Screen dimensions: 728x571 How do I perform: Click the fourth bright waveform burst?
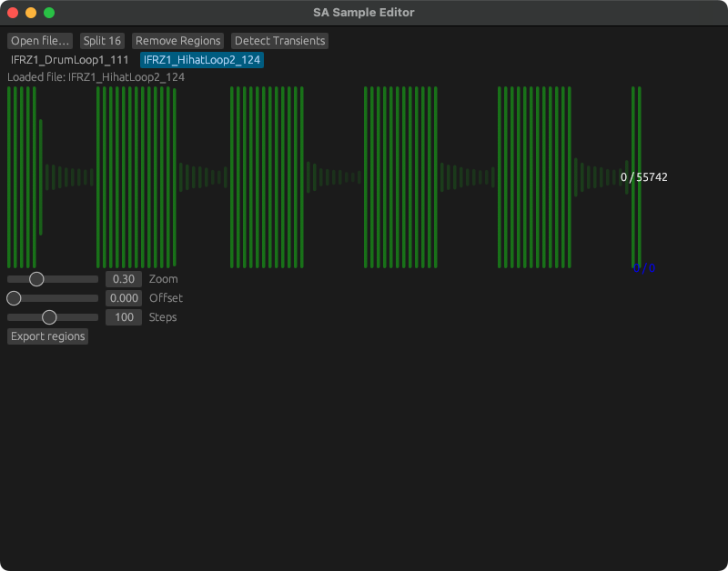[400, 177]
